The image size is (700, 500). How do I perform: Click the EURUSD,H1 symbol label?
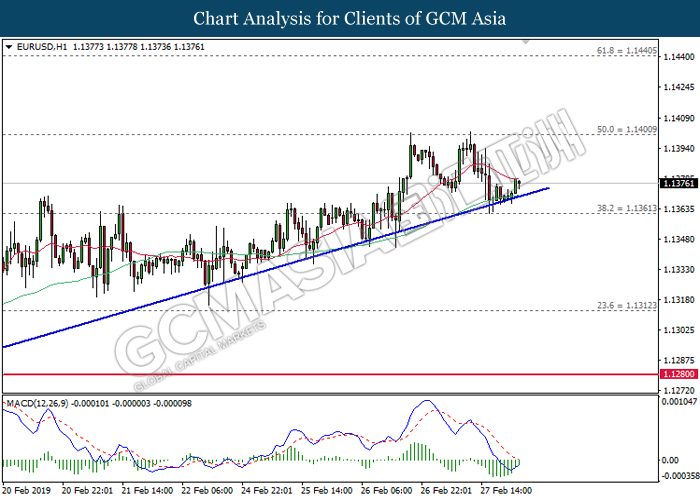(x=37, y=46)
